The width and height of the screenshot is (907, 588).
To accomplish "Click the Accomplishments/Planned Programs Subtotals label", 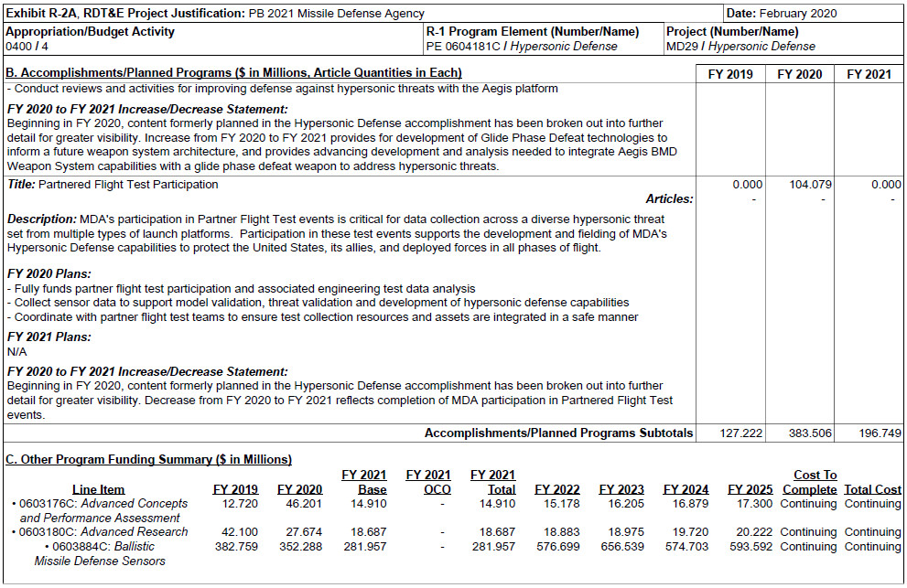I will point(558,433).
